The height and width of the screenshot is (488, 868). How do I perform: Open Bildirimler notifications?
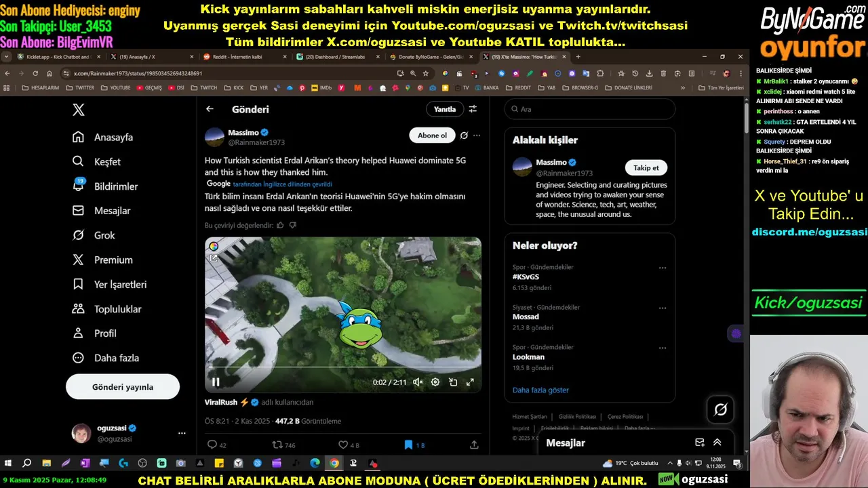tap(105, 186)
